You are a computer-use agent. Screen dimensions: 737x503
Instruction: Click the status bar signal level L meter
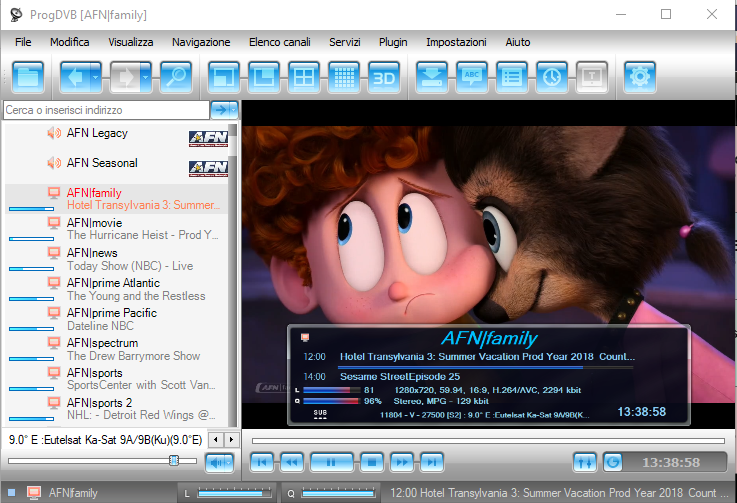(234, 493)
